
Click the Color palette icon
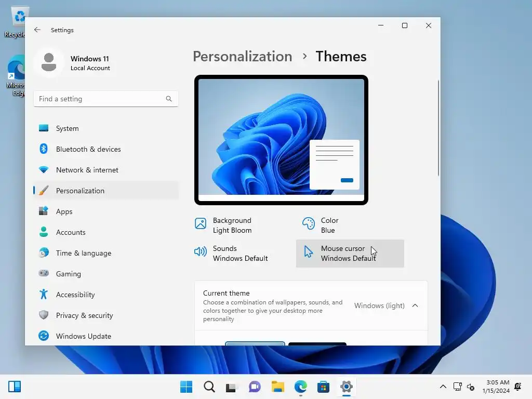(x=309, y=223)
